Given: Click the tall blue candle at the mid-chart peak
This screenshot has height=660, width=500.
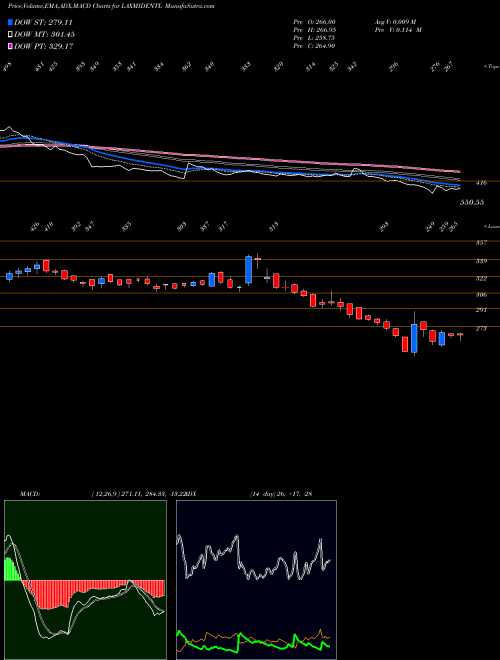Looking at the screenshot, I should 248,269.
